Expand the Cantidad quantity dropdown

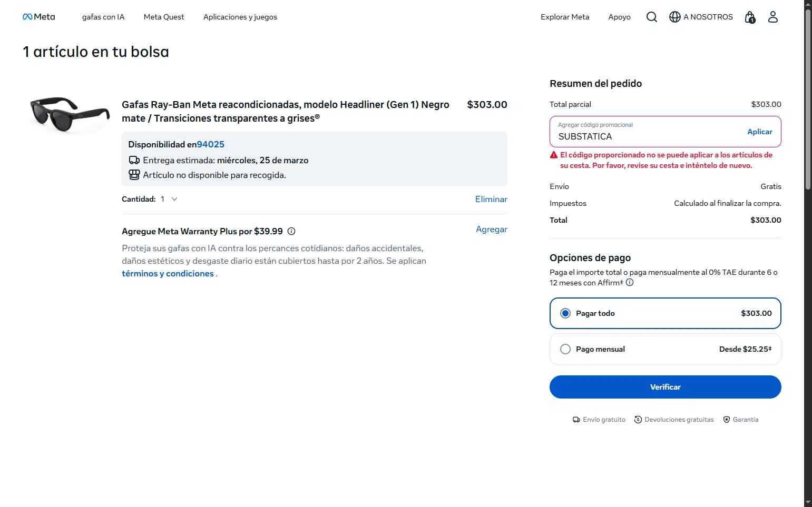tap(169, 199)
